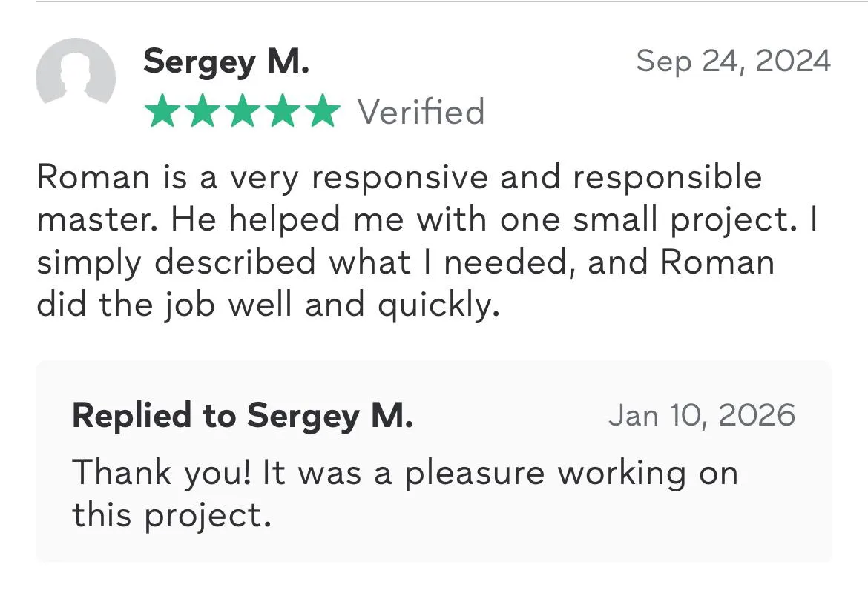Click the word 'master.' in the review
The image size is (868, 596).
pyautogui.click(x=88, y=220)
